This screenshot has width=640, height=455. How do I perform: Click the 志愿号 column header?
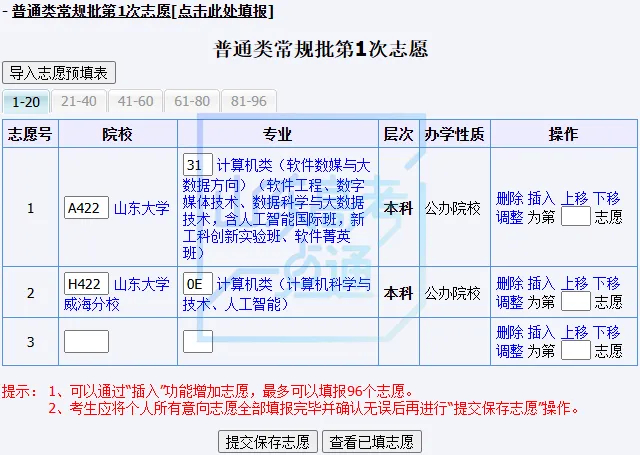(x=30, y=134)
